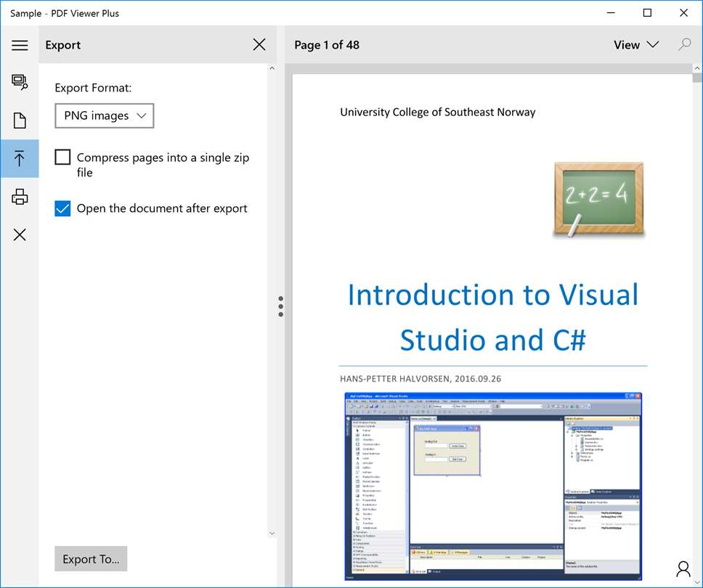Image resolution: width=703 pixels, height=588 pixels.
Task: Open the document search sidebar icon
Action: 20,82
